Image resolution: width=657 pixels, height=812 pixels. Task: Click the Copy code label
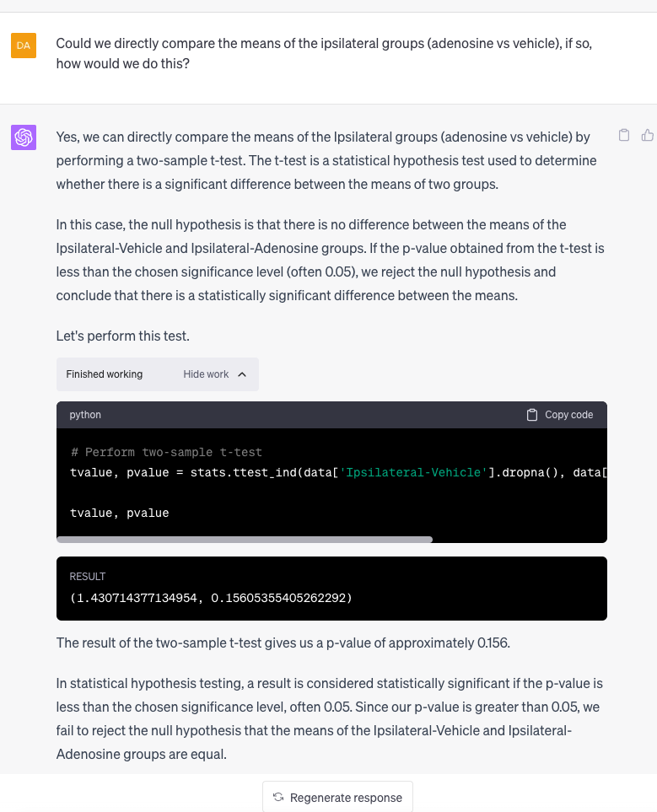click(569, 415)
